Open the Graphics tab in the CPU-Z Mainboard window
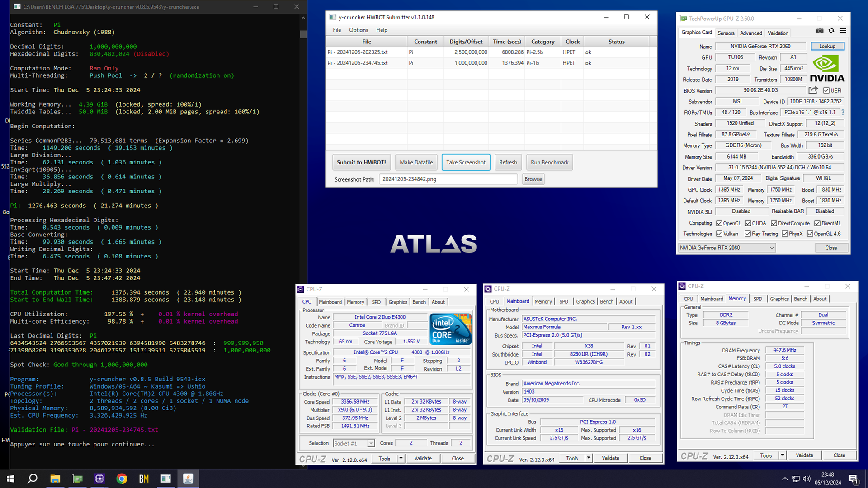 pyautogui.click(x=585, y=302)
